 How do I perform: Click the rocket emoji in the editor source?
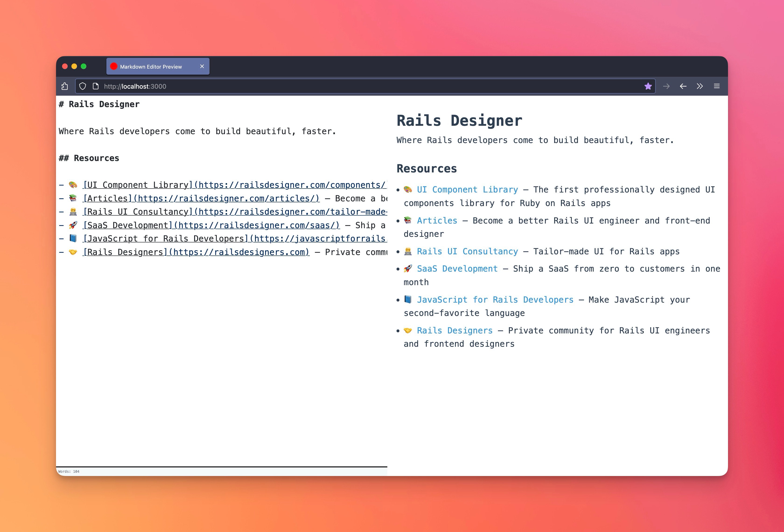(73, 225)
